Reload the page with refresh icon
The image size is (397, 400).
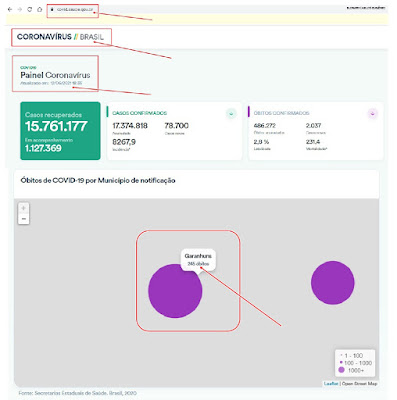[x=30, y=9]
